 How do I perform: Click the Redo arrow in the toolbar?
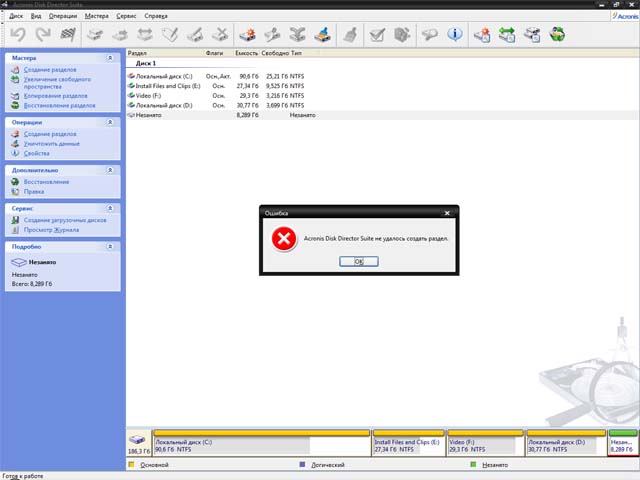point(43,35)
